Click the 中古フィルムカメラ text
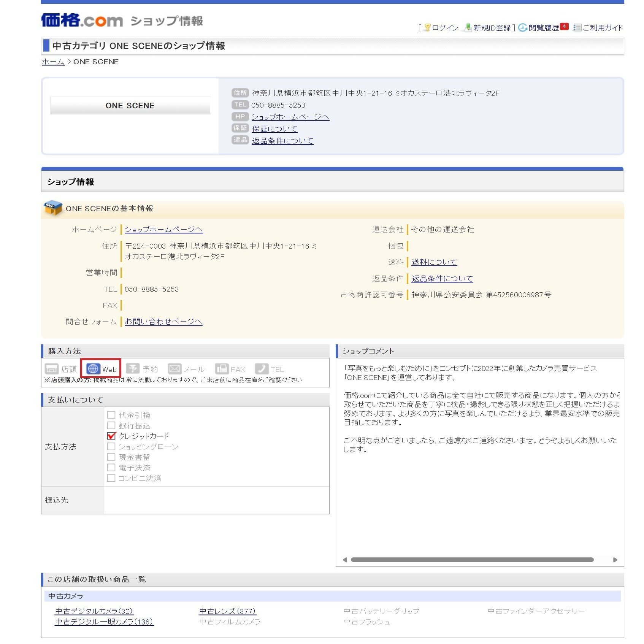The width and height of the screenshot is (644, 644). (x=230, y=622)
